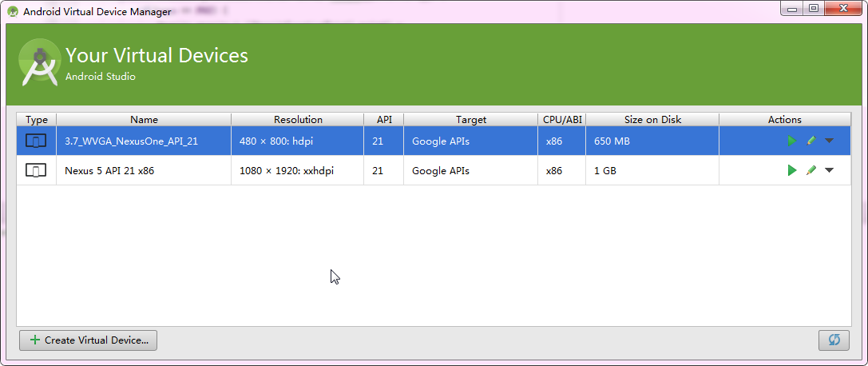Select the 3.7_WVGA_NexusOne_API_21 device name

click(131, 141)
